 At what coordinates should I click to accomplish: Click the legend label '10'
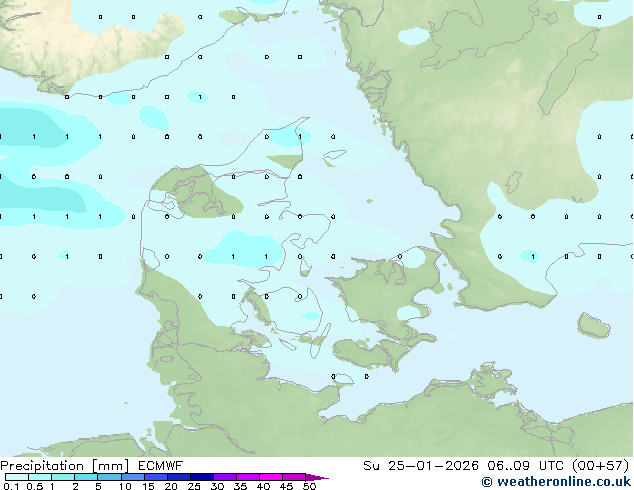coord(125,486)
